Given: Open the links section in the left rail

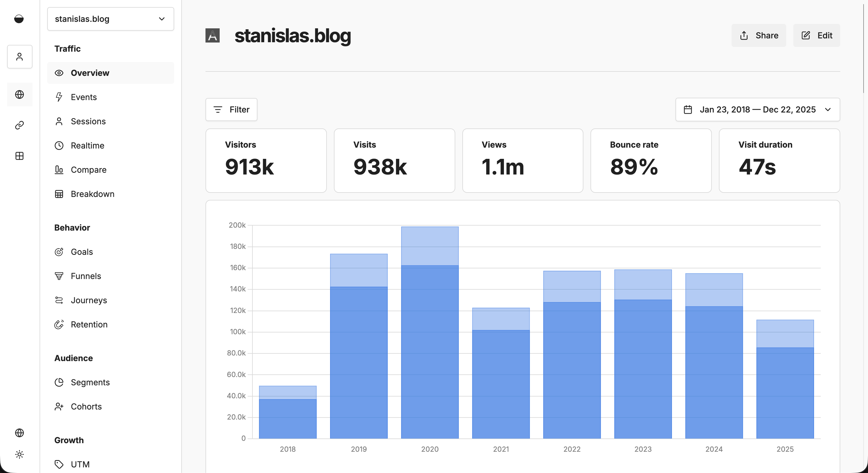Looking at the screenshot, I should coord(19,125).
